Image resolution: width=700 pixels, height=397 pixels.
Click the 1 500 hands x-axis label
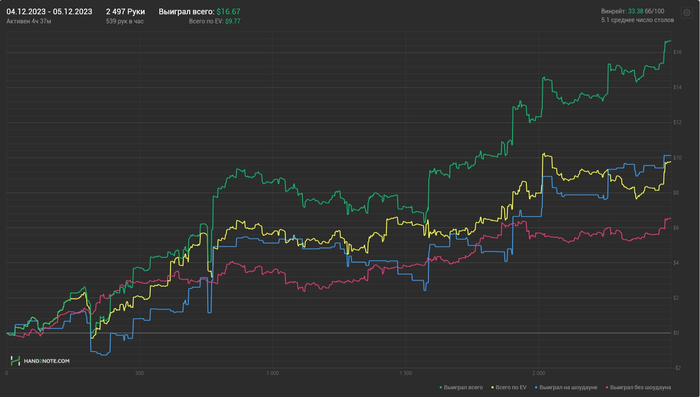405,373
